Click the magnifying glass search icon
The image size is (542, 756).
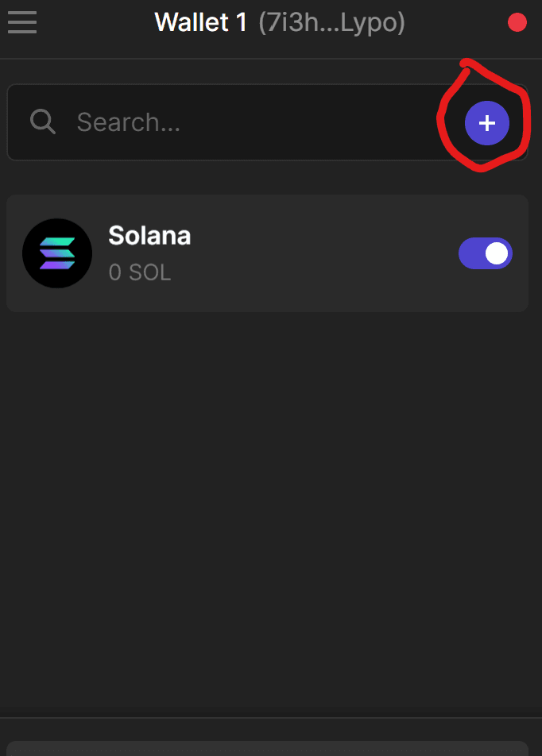click(42, 121)
